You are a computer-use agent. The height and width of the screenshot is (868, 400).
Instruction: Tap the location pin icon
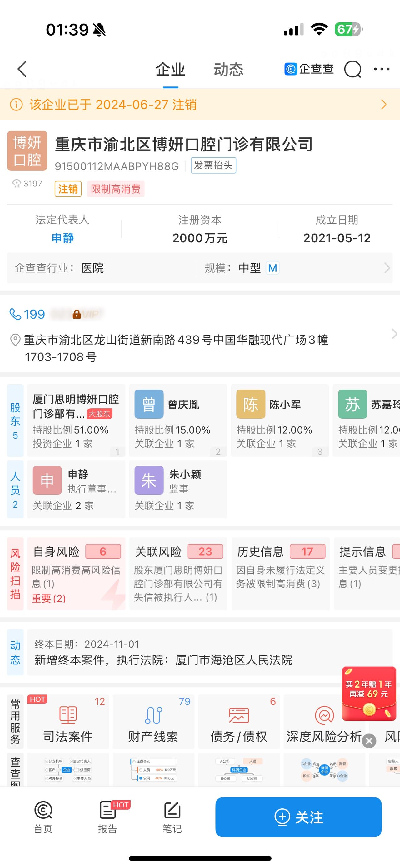tap(15, 340)
